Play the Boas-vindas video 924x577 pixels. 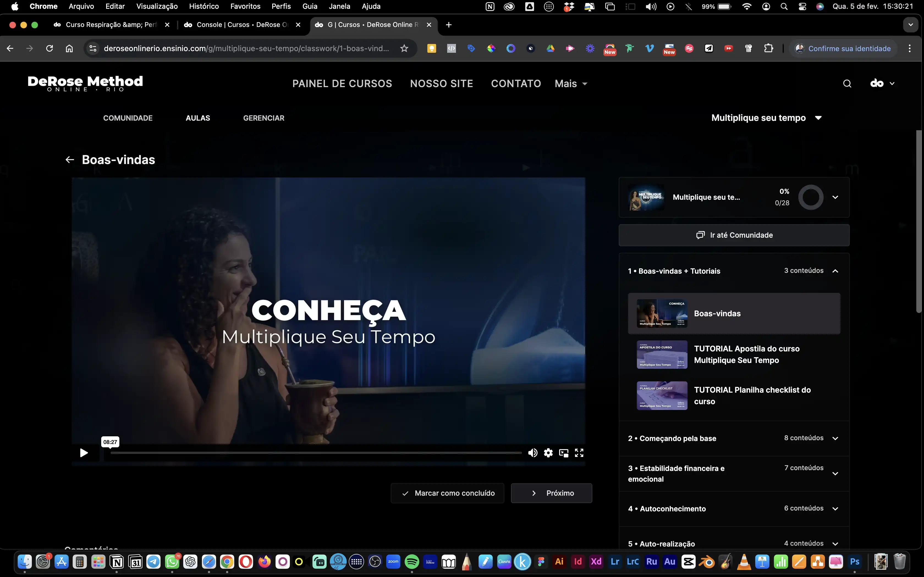coord(84,453)
